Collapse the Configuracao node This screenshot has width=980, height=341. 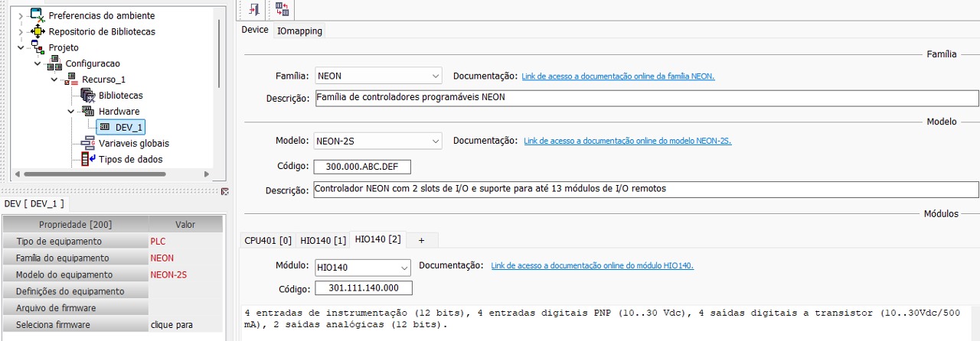[38, 63]
